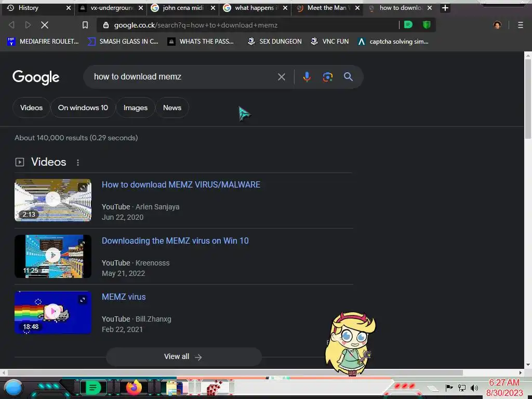Open the volume speaker tray icon

[474, 388]
